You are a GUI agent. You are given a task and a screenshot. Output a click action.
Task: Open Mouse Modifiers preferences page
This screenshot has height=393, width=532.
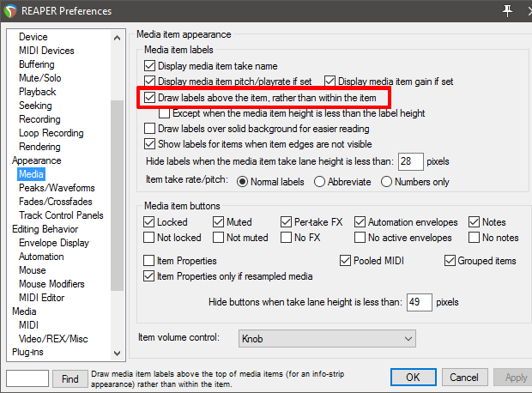pos(51,284)
